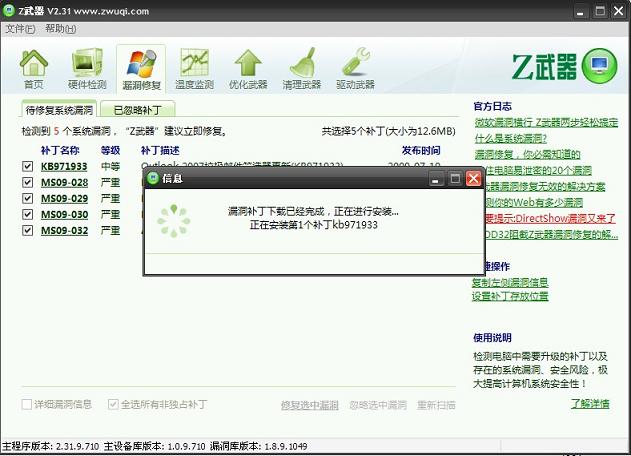Click 中等 level of KB971933 row
The height and width of the screenshot is (456, 631).
click(x=110, y=166)
